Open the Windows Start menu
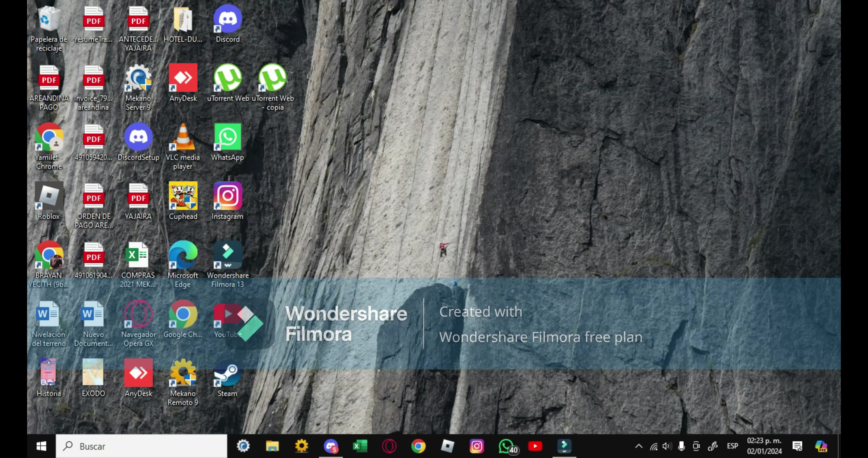Image resolution: width=868 pixels, height=458 pixels. click(x=41, y=446)
